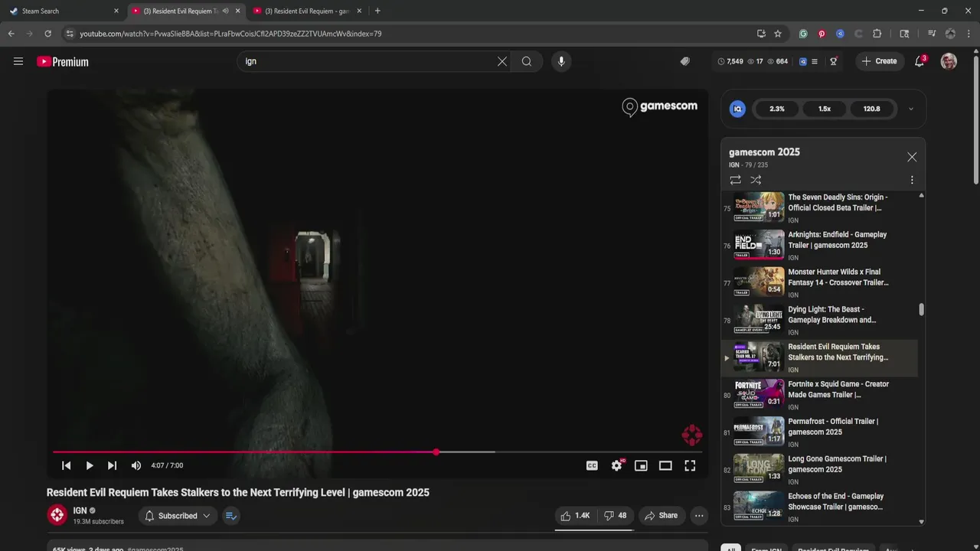Click the blue IQ extension logo in panel

(738, 109)
